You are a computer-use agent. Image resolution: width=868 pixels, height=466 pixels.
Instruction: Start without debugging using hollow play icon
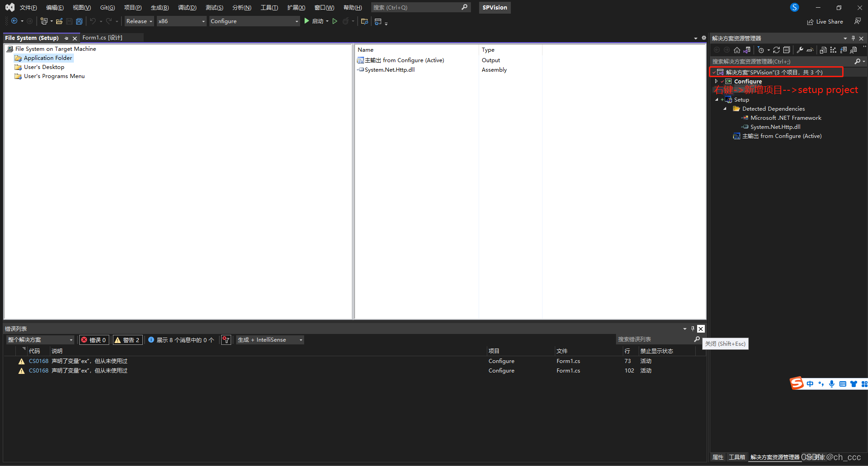click(x=335, y=21)
